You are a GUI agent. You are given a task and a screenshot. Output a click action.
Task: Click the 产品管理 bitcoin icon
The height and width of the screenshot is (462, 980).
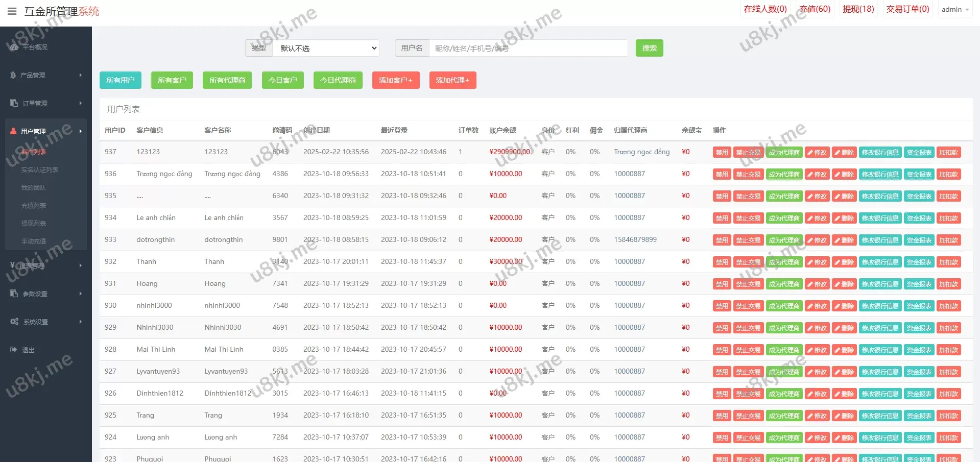pos(13,75)
